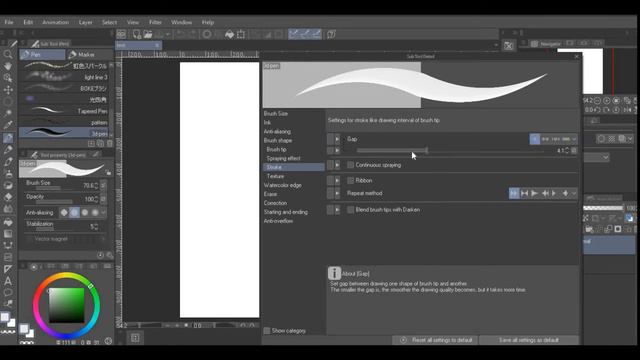640x360 pixels.
Task: Select Tapered Pen brush in list
Action: point(65,111)
